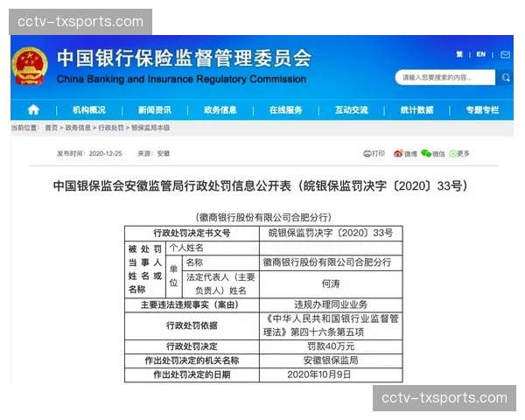This screenshot has width=525, height=420.
Task: Click cell 个人姓名
Action: (213, 248)
